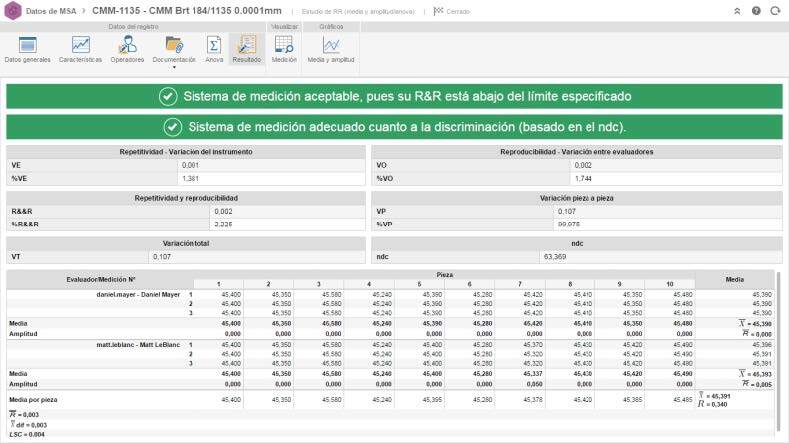This screenshot has height=443, width=789.
Task: Open the Características toolbar icon
Action: pyautogui.click(x=80, y=49)
